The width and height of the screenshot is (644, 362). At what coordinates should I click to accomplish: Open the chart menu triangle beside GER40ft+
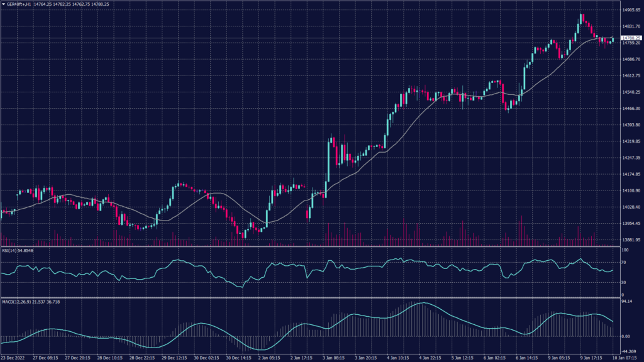pyautogui.click(x=3, y=4)
